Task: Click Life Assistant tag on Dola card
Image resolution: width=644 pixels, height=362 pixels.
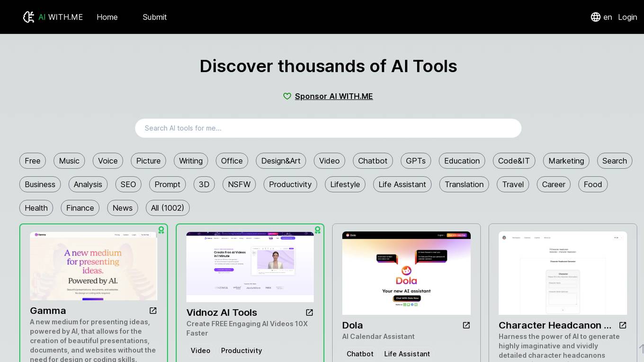Action: (407, 354)
